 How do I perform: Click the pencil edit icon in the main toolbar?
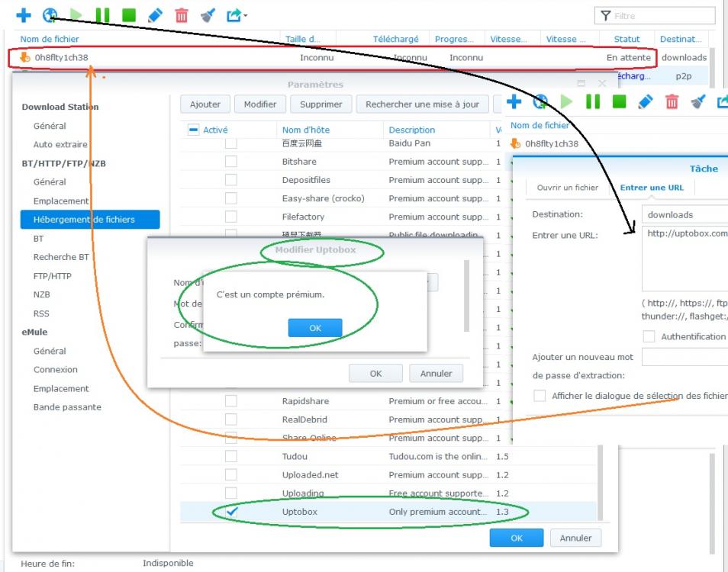(x=155, y=15)
